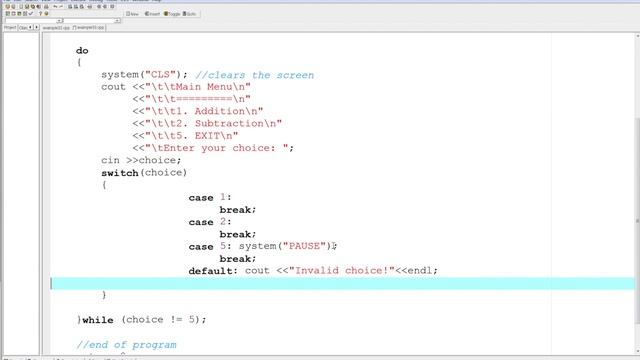Click the "\t\t5. EXIT\n" string
The image size is (640, 360).
click(x=191, y=136)
